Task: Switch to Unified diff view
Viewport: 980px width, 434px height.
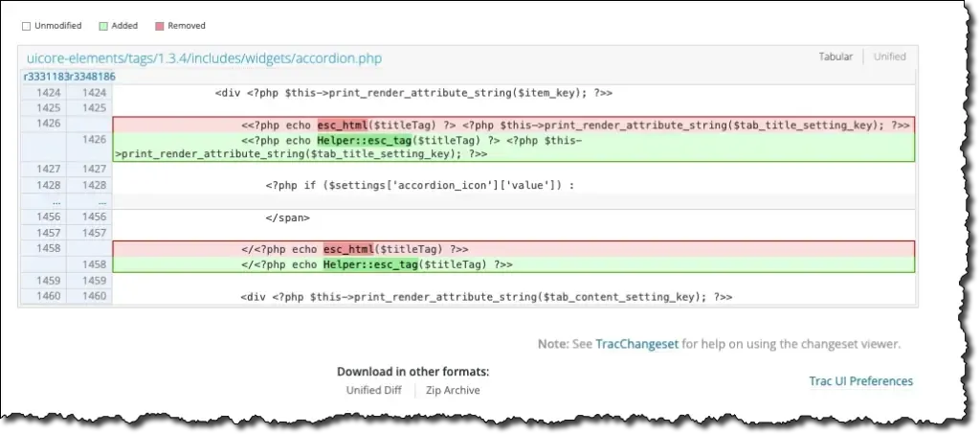Action: pos(889,57)
